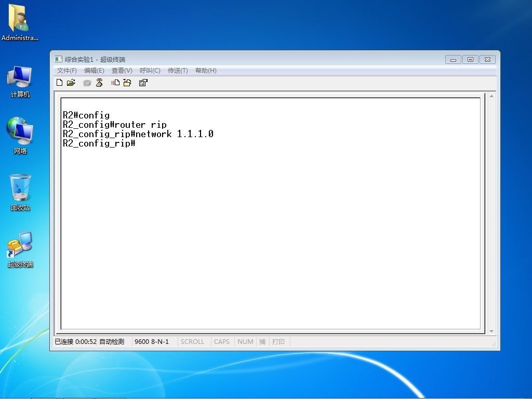Select the Administrator folder desktop icon
The width and height of the screenshot is (532, 399).
point(20,23)
